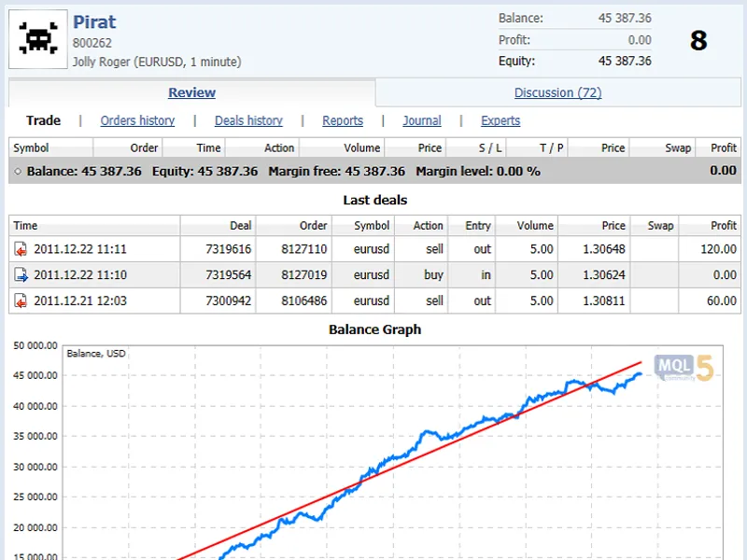Click the Pirat skull avatar image
Viewport: 747px width, 560px height.
point(38,39)
